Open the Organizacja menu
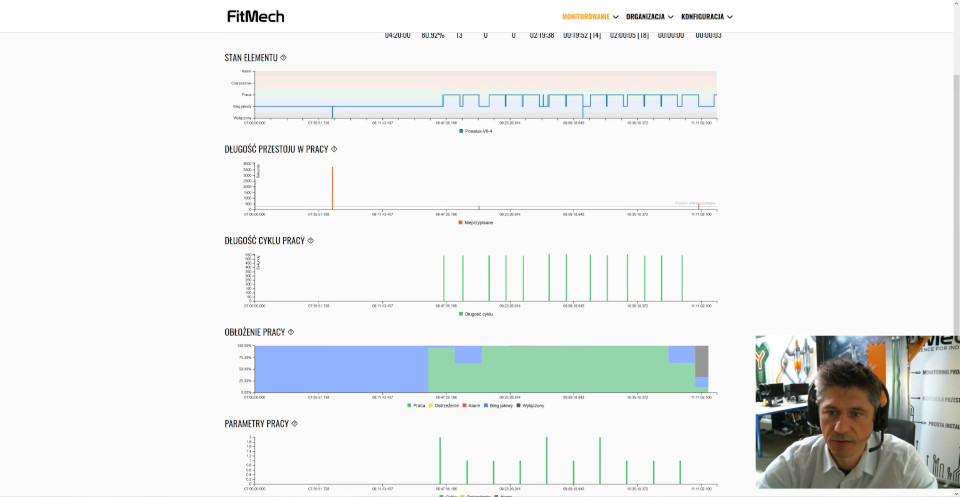 pyautogui.click(x=650, y=17)
